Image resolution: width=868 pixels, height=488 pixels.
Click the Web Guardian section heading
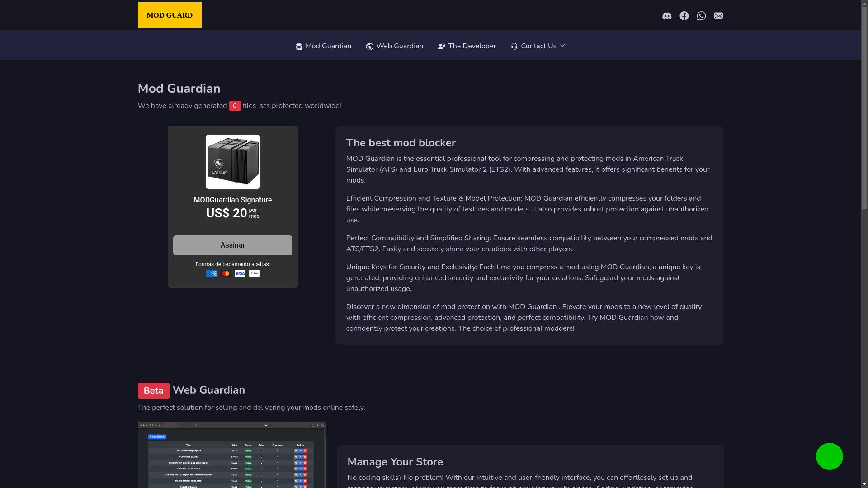click(x=209, y=390)
